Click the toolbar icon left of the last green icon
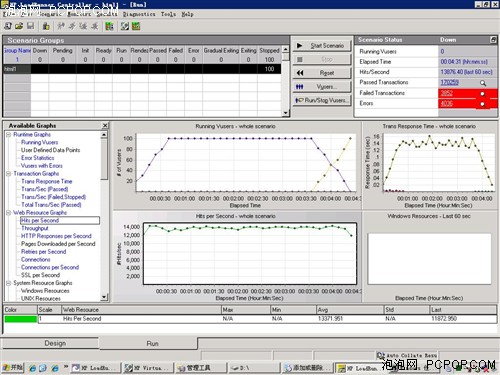The height and width of the screenshot is (375, 500). (125, 26)
